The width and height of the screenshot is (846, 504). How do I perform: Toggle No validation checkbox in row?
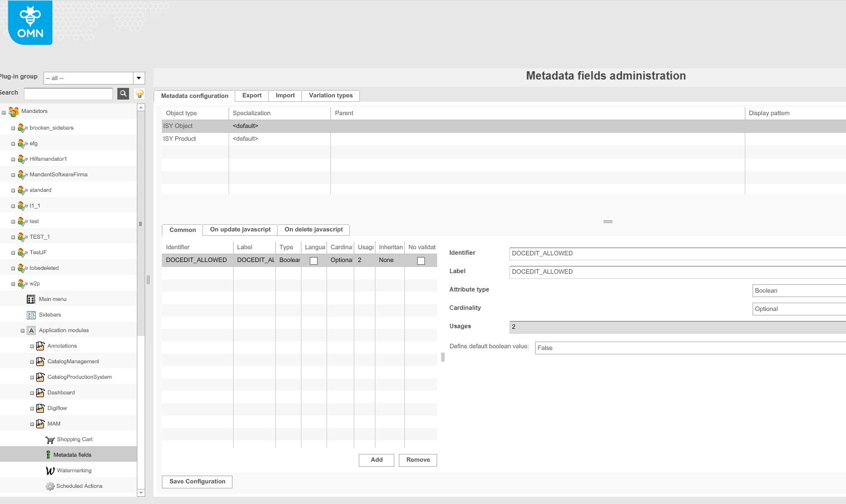421,261
